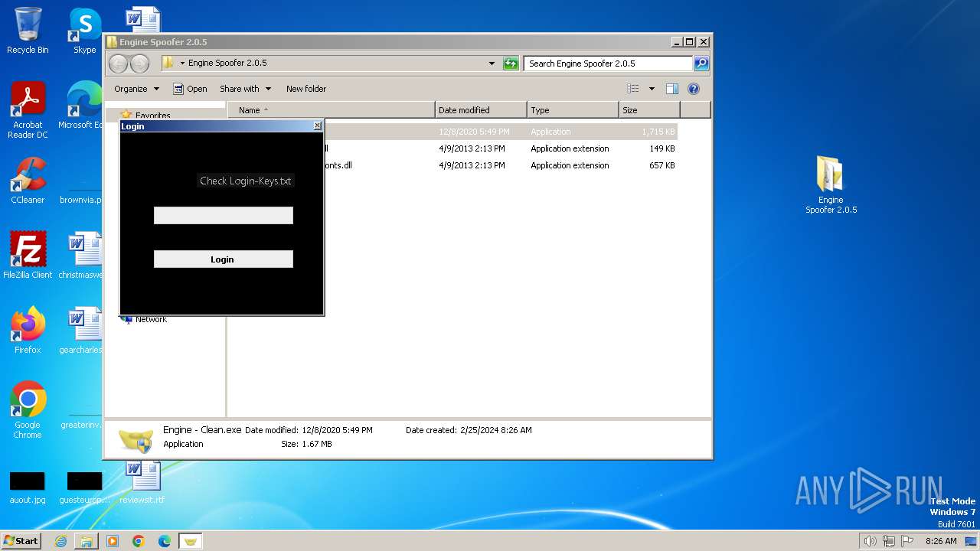Sort files by Date modified column
Screen dimensions: 980x551
(481, 110)
